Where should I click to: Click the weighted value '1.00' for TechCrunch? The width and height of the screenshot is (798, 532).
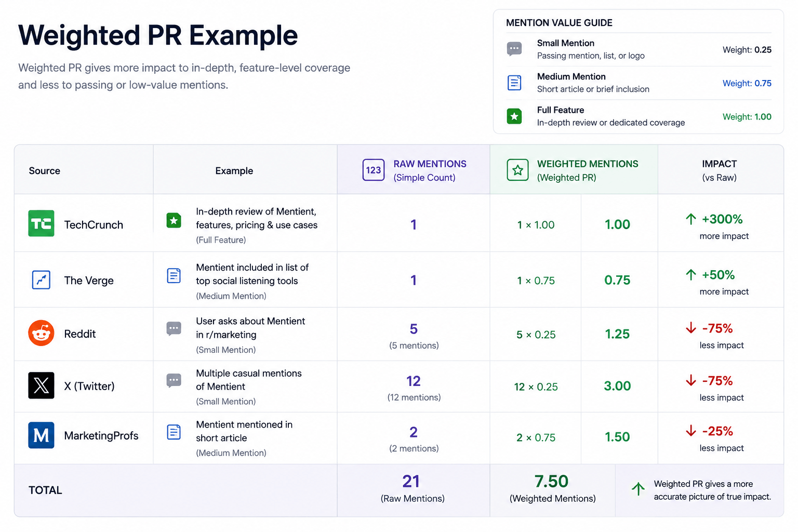click(617, 224)
